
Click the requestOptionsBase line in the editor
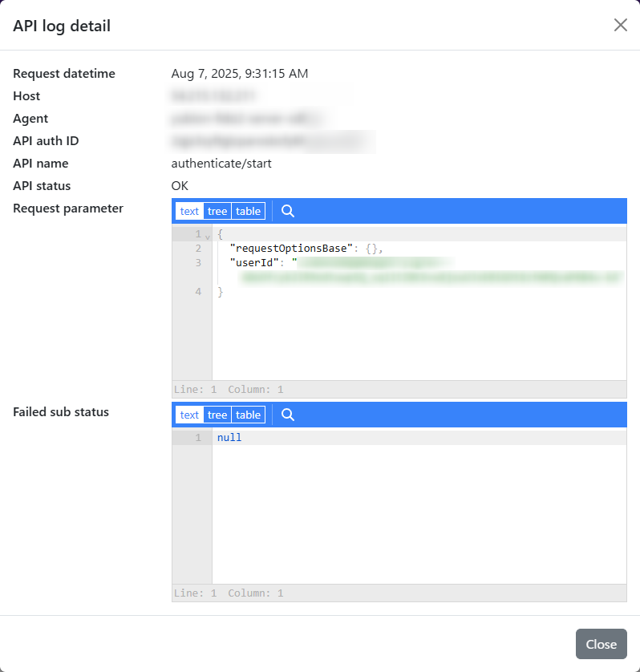click(x=306, y=248)
